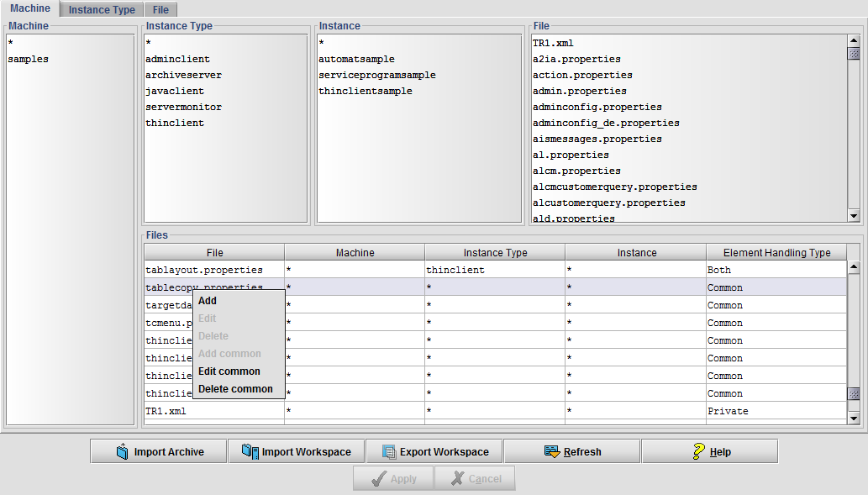868x495 pixels.
Task: Choose Add from the context menu
Action: [208, 301]
